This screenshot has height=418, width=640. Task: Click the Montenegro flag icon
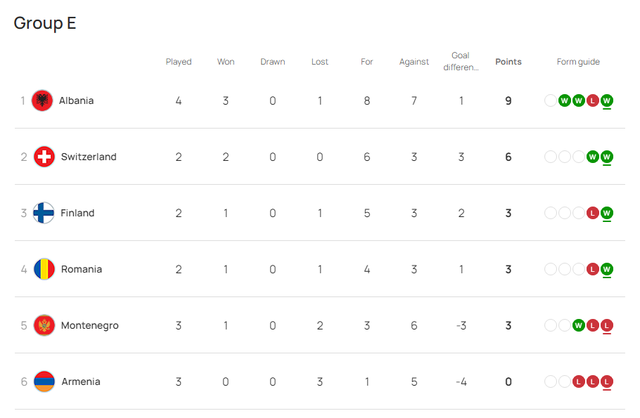point(43,325)
